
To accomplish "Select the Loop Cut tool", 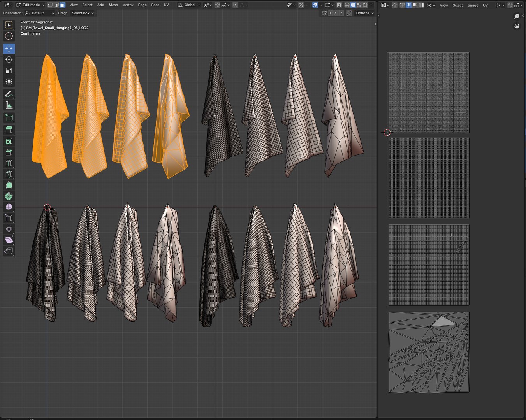I will pos(9,163).
